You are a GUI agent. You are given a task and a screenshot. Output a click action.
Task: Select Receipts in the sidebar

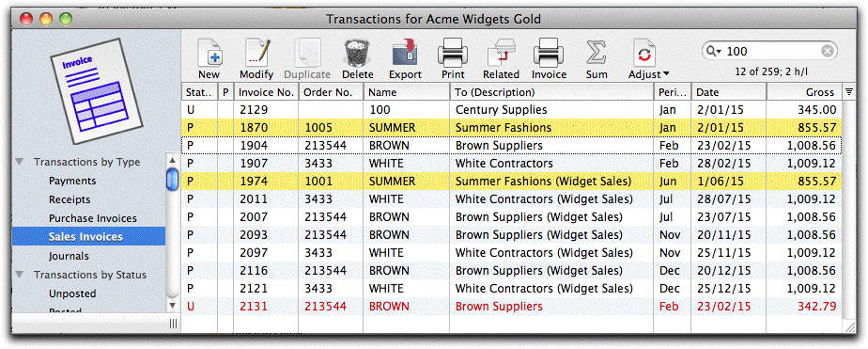point(70,199)
